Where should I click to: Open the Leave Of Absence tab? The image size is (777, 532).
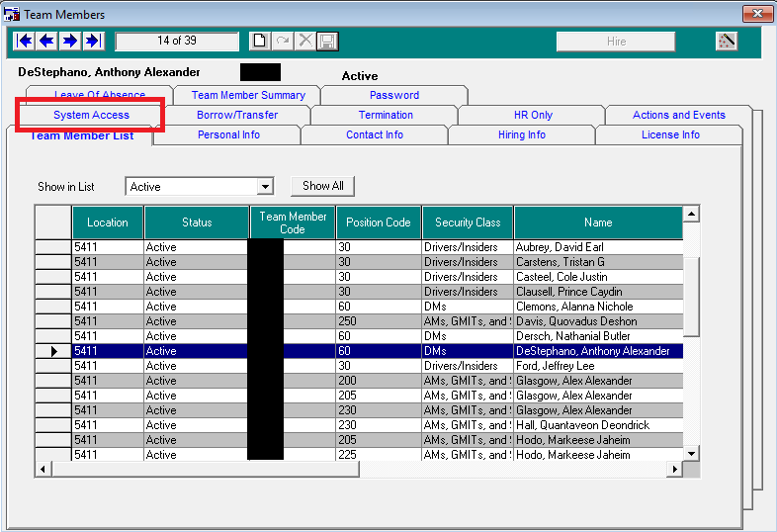[x=100, y=94]
